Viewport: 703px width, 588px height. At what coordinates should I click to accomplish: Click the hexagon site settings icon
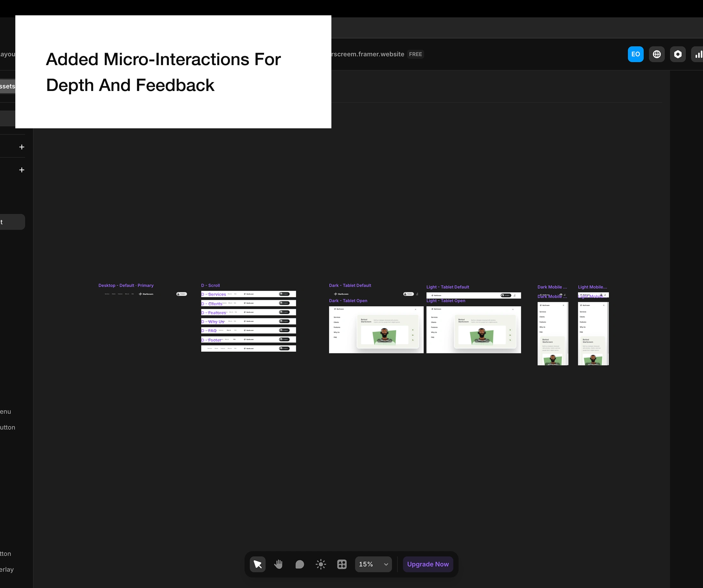[677, 54]
